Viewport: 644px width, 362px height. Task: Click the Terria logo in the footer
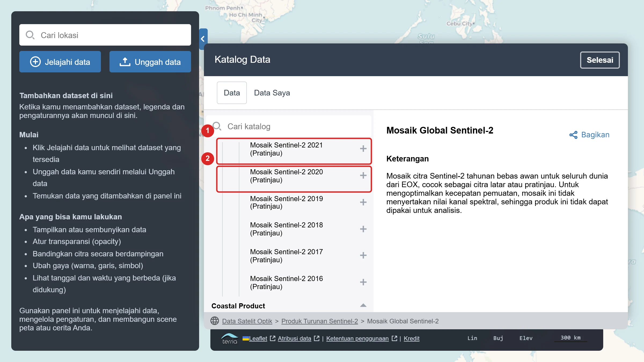coord(230,338)
